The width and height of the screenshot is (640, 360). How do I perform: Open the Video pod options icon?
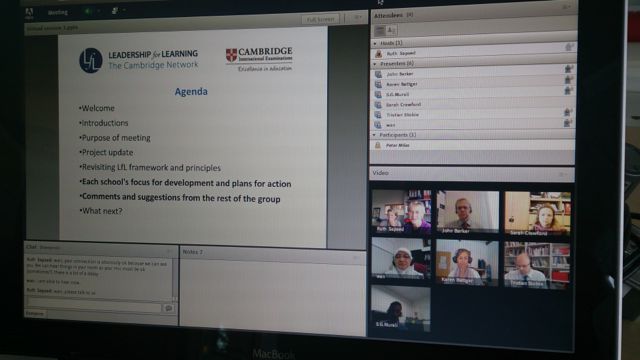pos(563,174)
